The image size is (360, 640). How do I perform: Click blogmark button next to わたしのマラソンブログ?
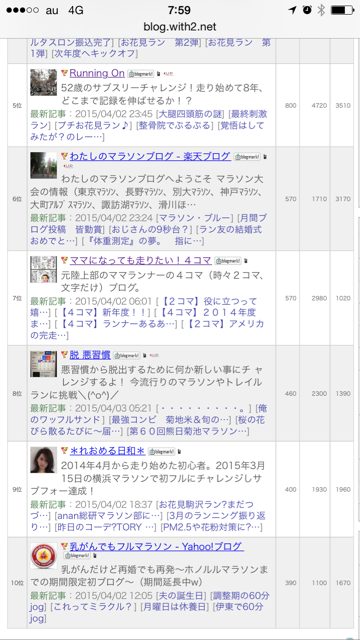coord(247,157)
